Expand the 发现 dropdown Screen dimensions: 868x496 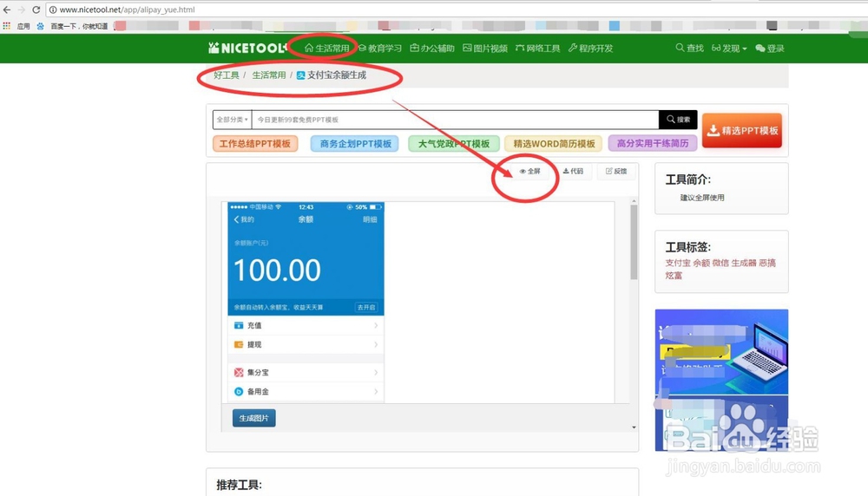tap(729, 48)
